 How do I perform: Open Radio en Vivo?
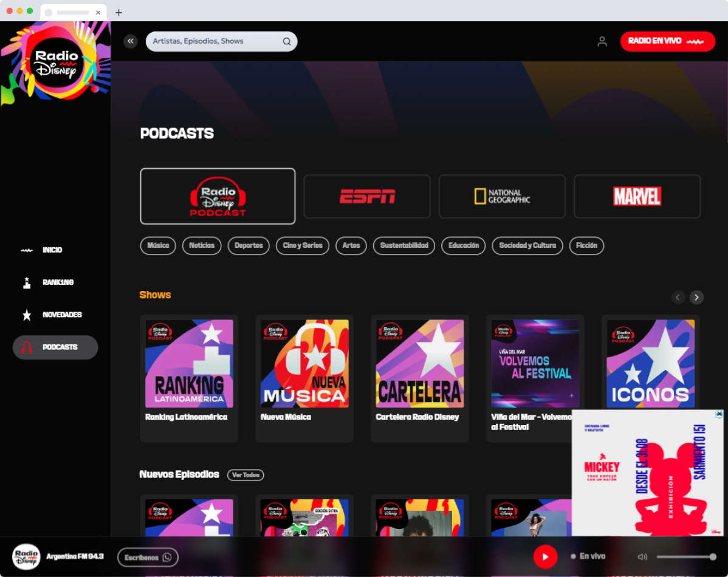click(x=667, y=41)
